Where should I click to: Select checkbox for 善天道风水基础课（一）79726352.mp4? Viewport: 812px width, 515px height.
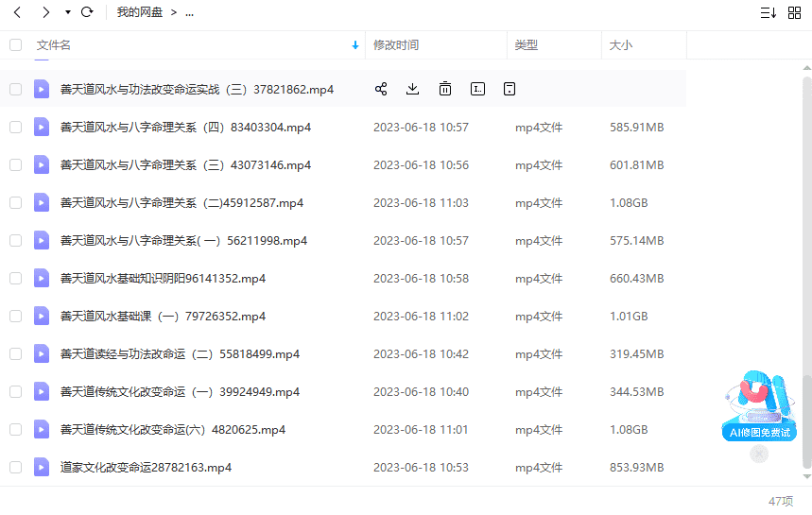click(x=15, y=316)
